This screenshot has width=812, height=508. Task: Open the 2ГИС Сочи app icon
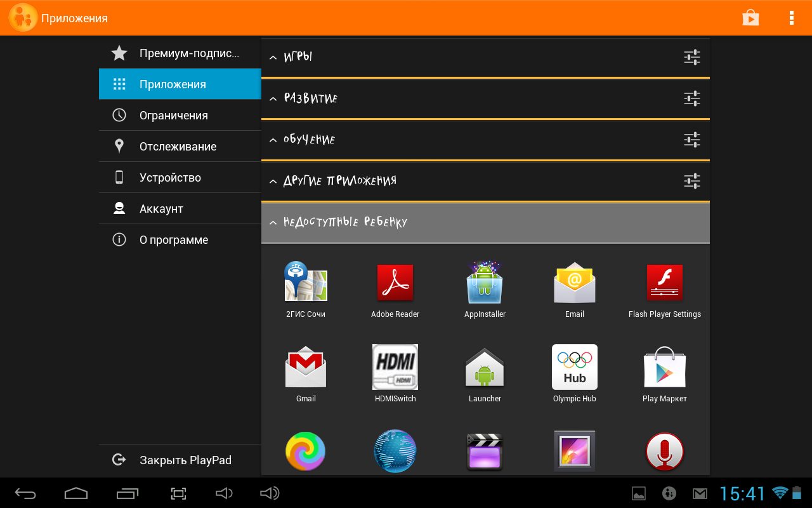(306, 281)
